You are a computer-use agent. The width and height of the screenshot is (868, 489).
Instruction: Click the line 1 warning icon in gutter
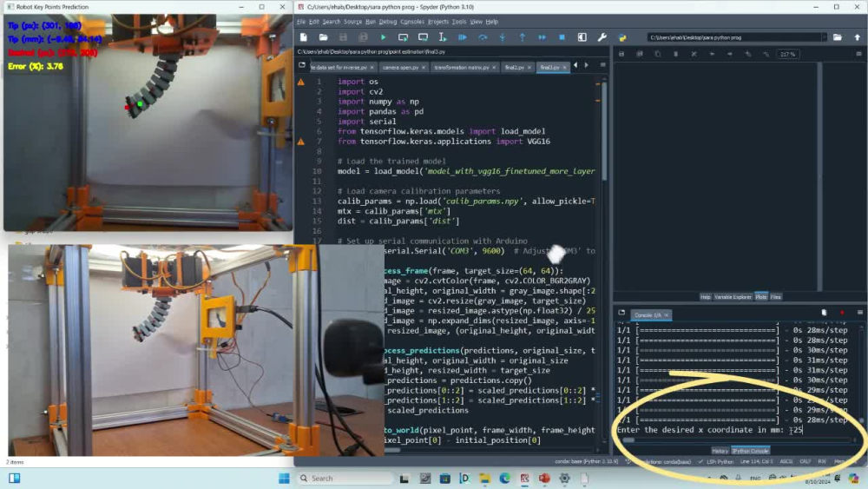click(300, 82)
